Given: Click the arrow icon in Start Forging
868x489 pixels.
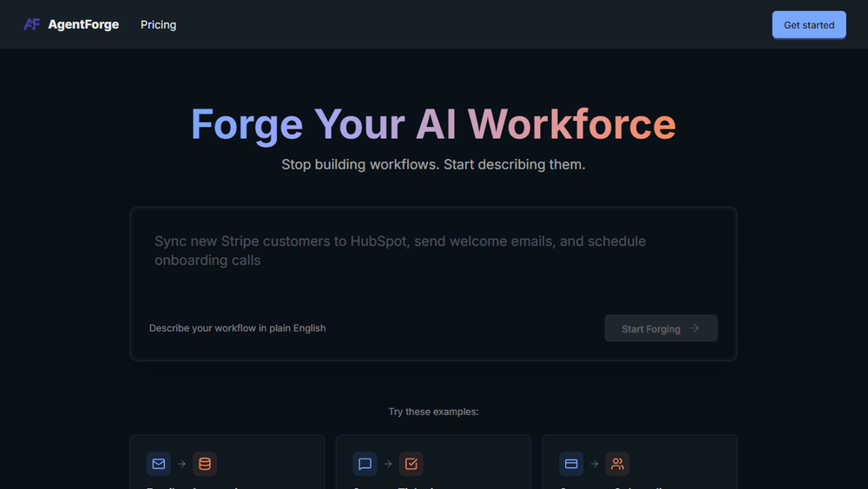Looking at the screenshot, I should (x=694, y=328).
